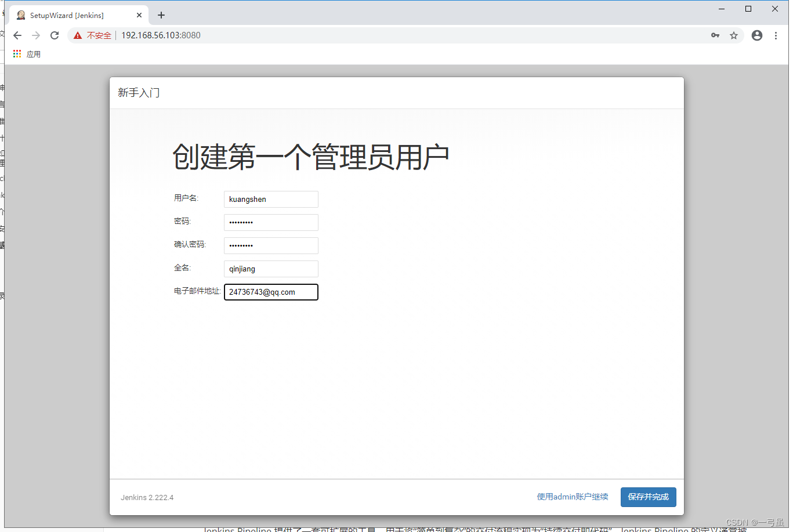
Task: Click the 全名 field containing qinjiang
Action: [x=271, y=269]
